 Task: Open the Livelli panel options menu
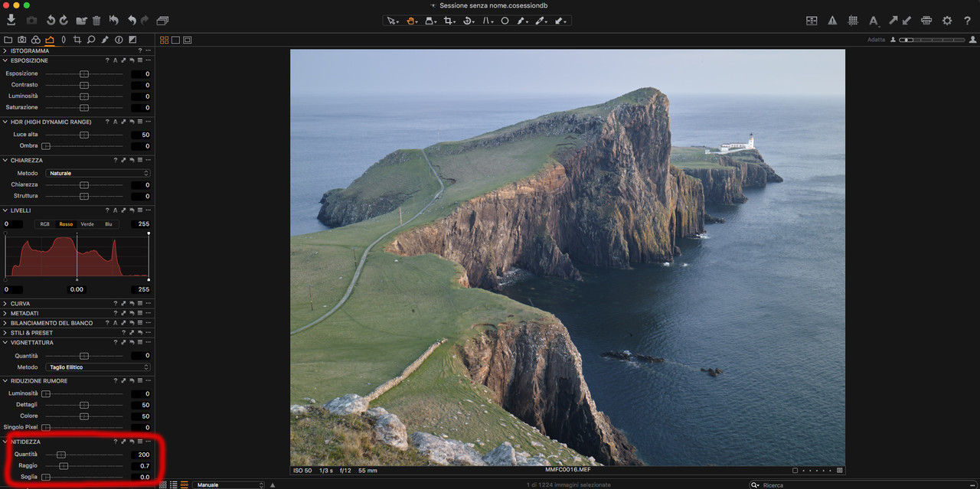pos(149,210)
